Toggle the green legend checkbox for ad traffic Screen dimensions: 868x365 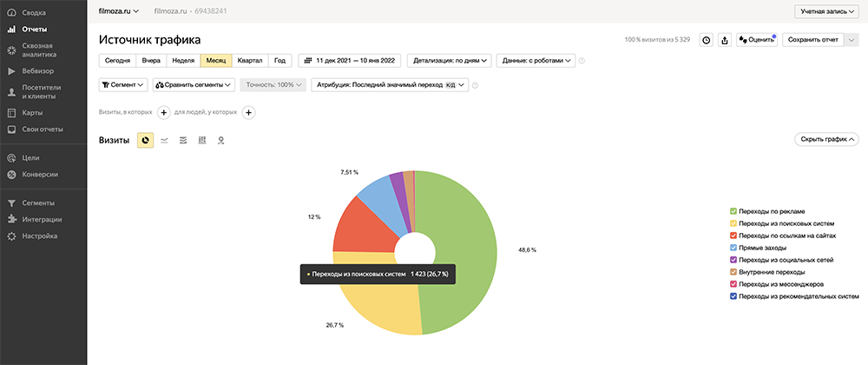click(733, 211)
